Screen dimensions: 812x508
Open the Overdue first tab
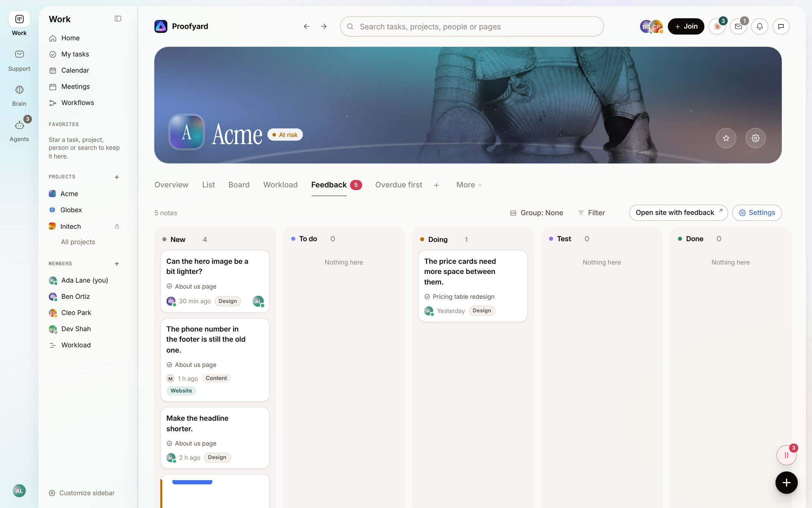[398, 185]
